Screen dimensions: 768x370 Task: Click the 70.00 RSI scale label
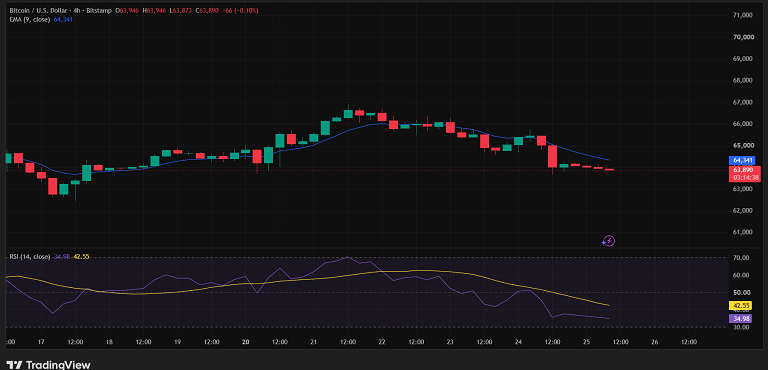click(x=740, y=258)
